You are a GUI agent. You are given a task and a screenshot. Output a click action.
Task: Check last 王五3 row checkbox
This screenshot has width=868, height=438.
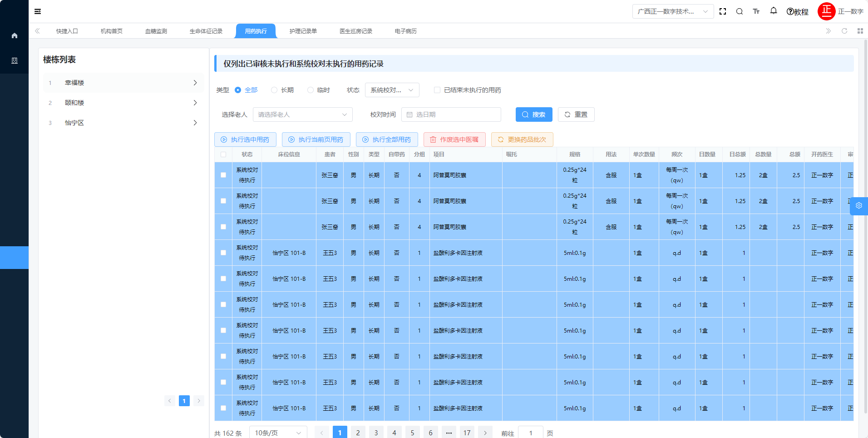point(223,408)
